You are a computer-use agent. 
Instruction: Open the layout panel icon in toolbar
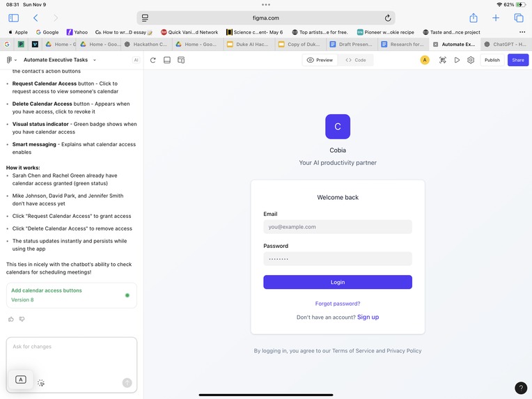tap(181, 60)
